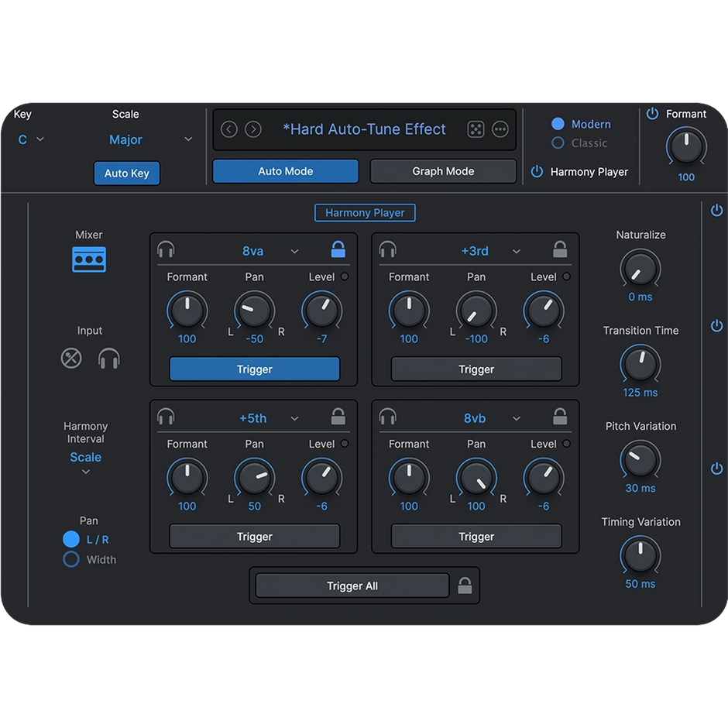This screenshot has width=728, height=728.
Task: Open the Key dropdown showing C
Action: (x=31, y=139)
